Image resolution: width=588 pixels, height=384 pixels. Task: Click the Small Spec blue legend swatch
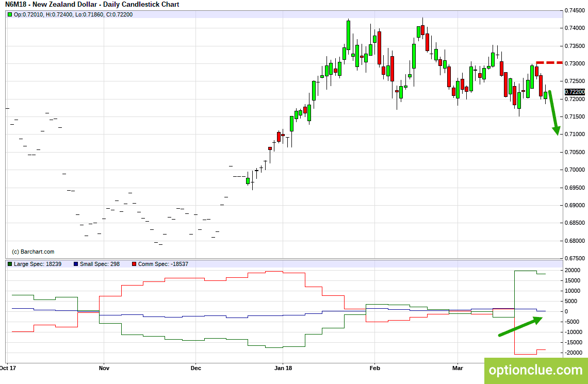pyautogui.click(x=76, y=264)
